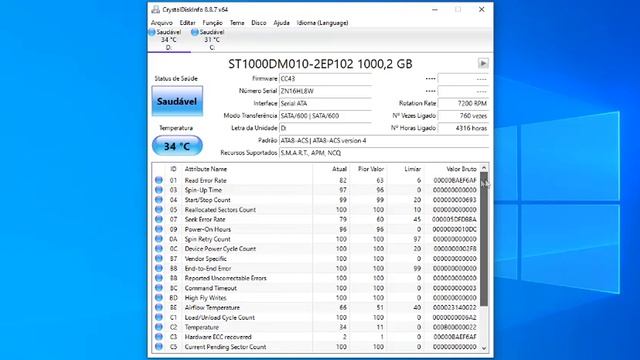Click status circle for Device Power Cycle Count
The width and height of the screenshot is (640, 360).
click(x=159, y=249)
